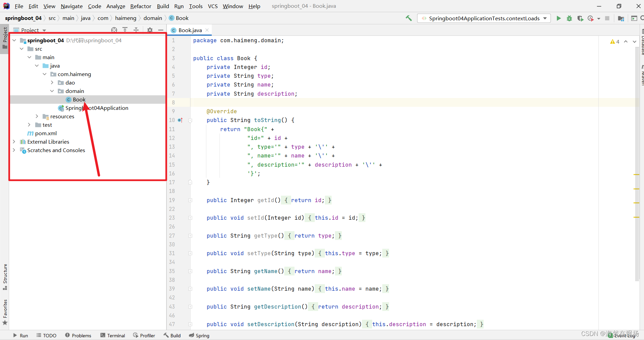This screenshot has height=340, width=644.
Task: Fold the toString method on line 10
Action: point(190,120)
